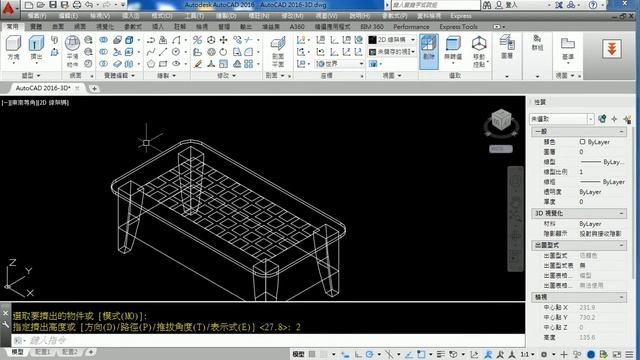640x360 pixels.
Task: Click the Section Plane (剖面平面) tool
Action: click(278, 52)
